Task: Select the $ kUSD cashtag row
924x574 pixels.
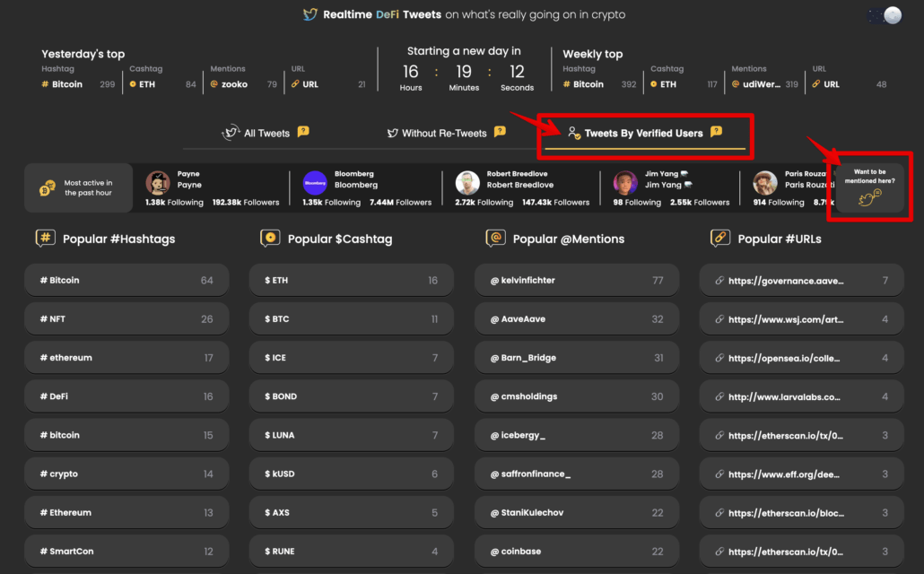Action: tap(352, 474)
